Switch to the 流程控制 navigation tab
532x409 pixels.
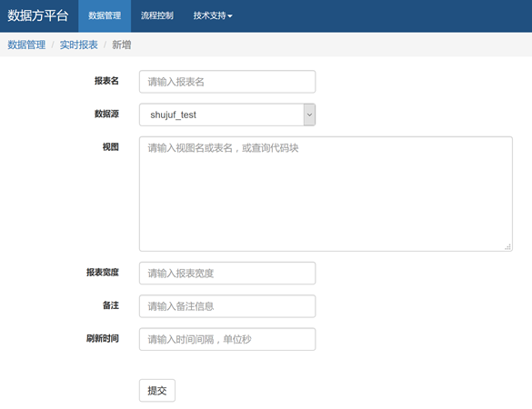click(157, 16)
